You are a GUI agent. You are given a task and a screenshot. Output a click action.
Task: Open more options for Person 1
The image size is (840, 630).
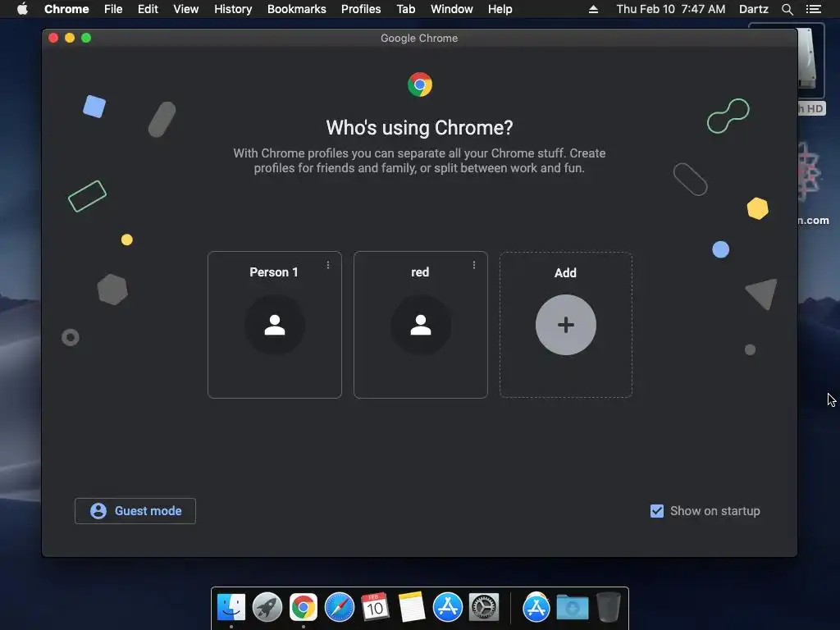tap(328, 265)
